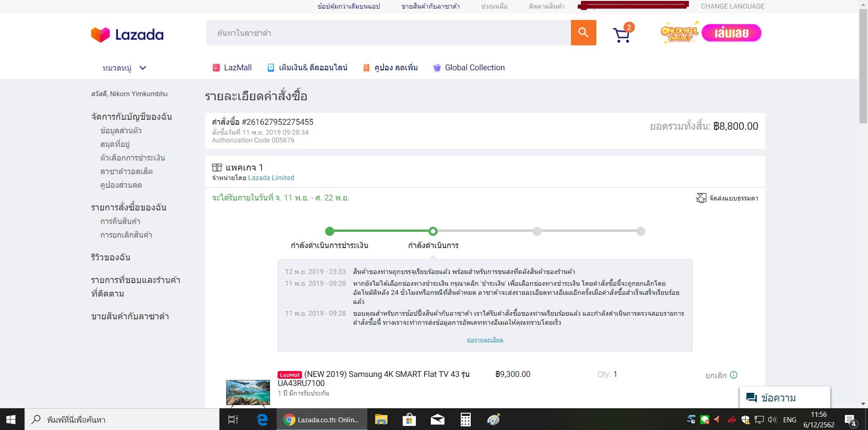868x430 pixels.
Task: Click the Samsung TV product thumbnail
Action: pos(248,393)
